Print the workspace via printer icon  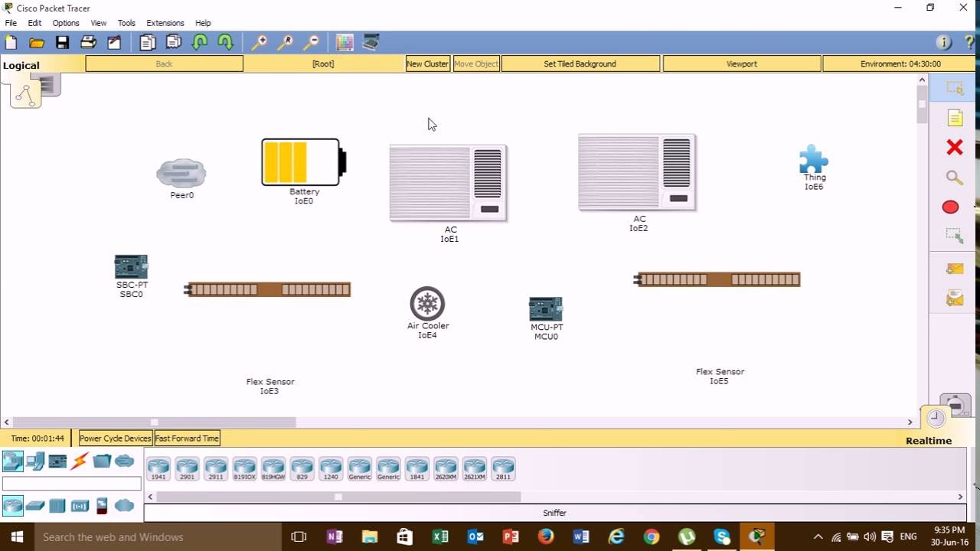[x=88, y=43]
